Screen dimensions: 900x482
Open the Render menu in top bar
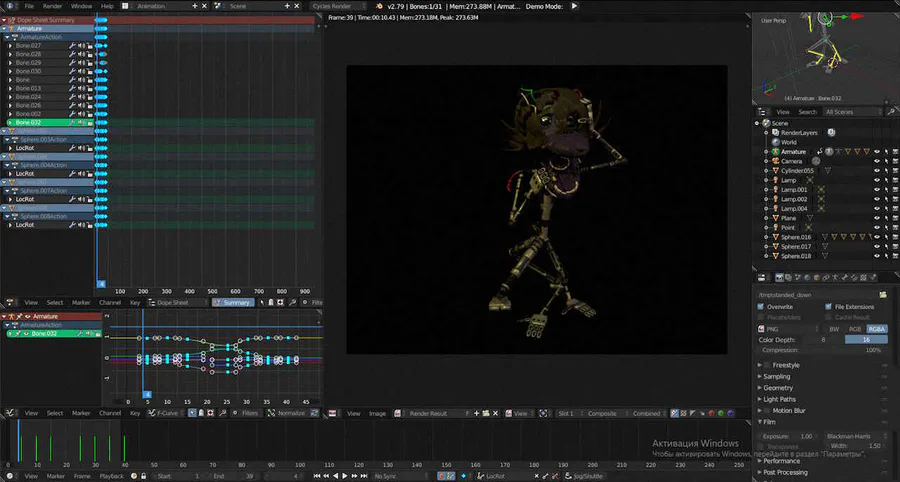[x=52, y=5]
